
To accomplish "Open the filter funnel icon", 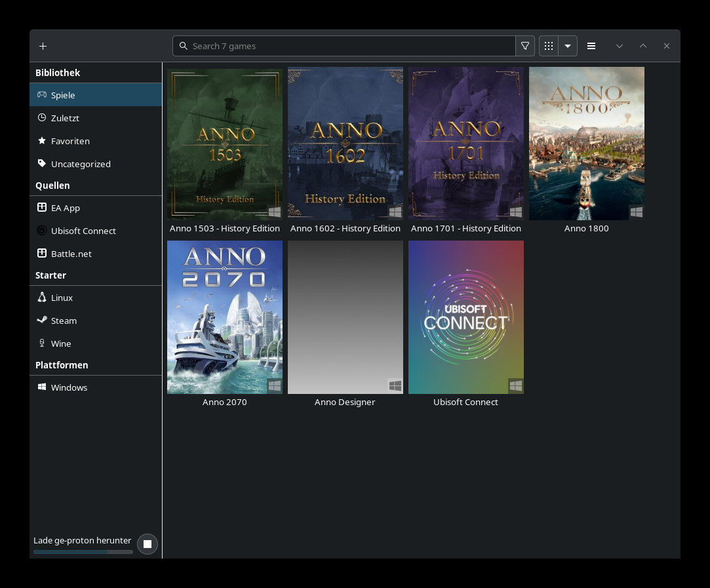I will (524, 46).
